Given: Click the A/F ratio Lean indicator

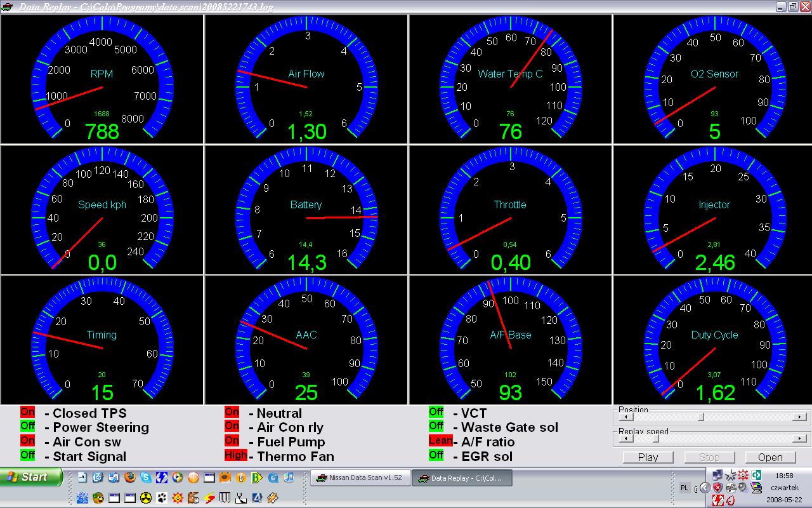Looking at the screenshot, I should coord(440,441).
